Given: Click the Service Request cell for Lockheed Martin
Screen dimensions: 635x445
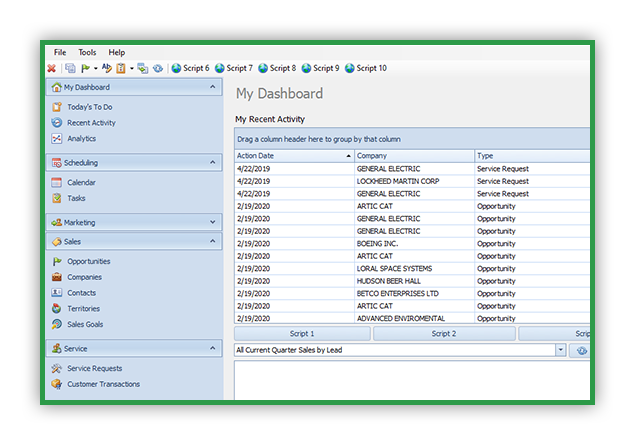Looking at the screenshot, I should [532, 181].
